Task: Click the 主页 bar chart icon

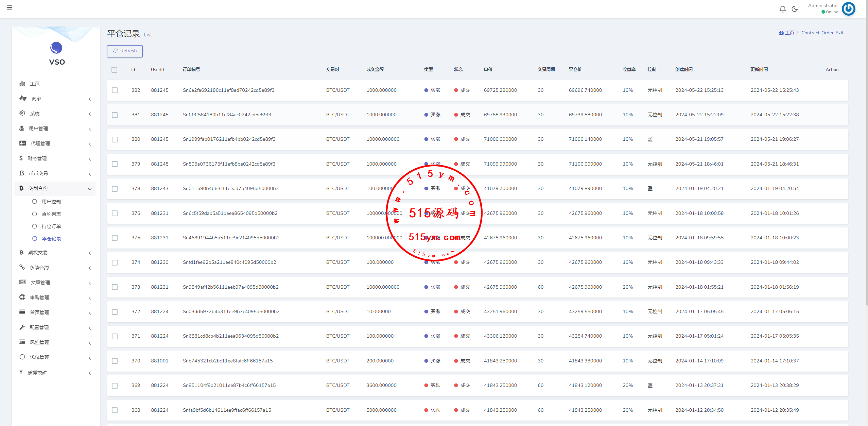Action: tap(22, 83)
